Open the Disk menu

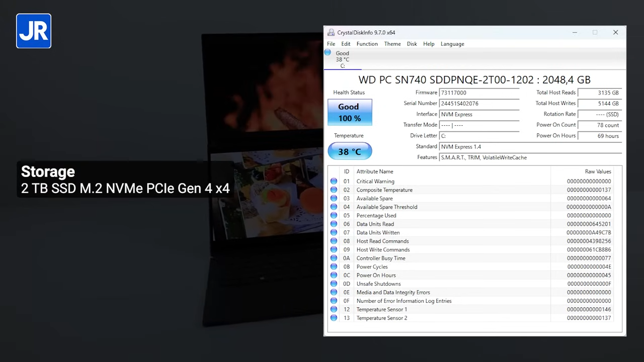coord(412,44)
